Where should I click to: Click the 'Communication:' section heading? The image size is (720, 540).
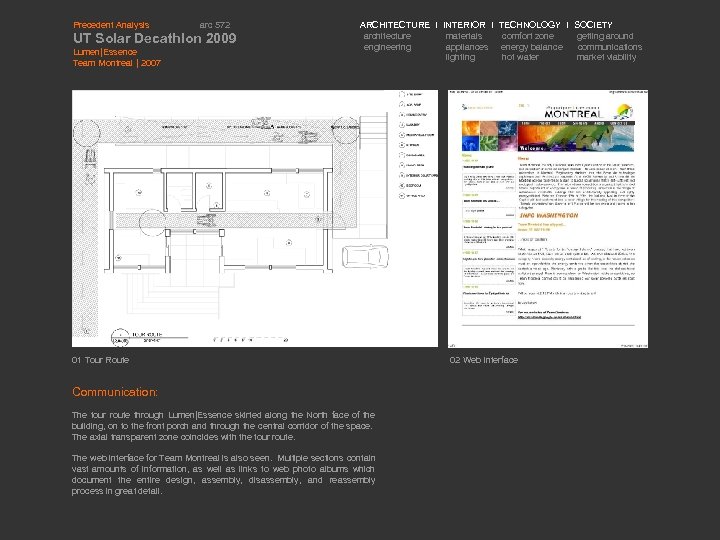[115, 392]
